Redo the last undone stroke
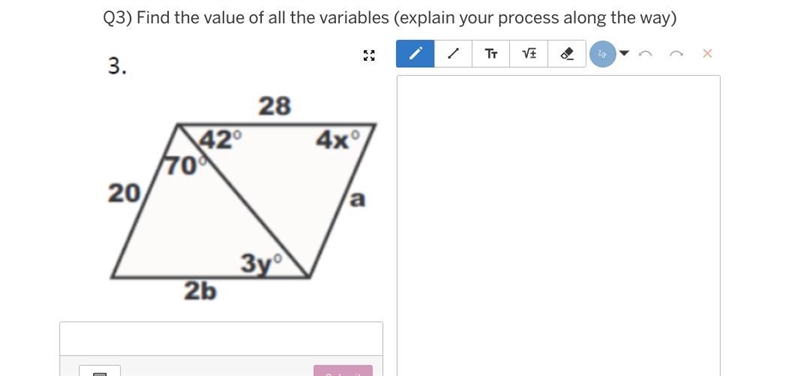800x376 pixels. 676,54
